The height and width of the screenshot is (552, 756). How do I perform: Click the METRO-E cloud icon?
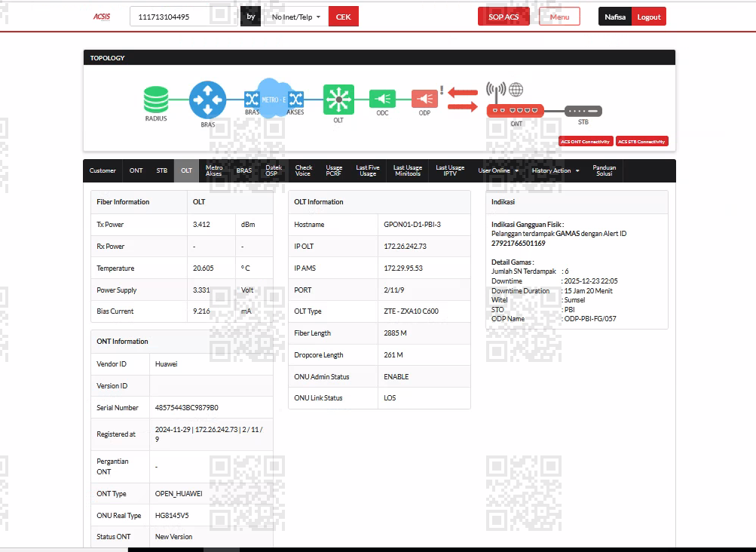[x=274, y=99]
